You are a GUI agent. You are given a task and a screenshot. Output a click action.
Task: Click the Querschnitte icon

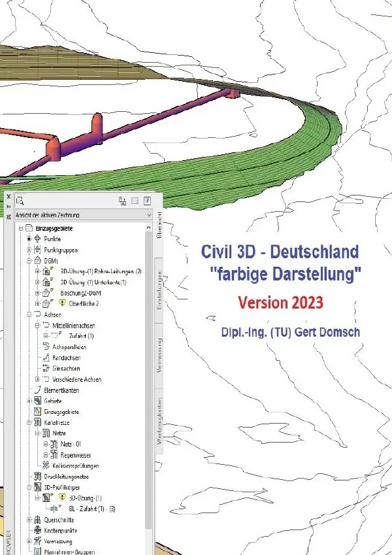coord(37,520)
